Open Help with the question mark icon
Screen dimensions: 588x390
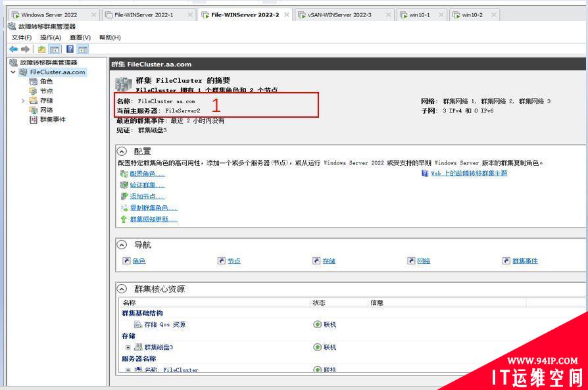(x=70, y=49)
